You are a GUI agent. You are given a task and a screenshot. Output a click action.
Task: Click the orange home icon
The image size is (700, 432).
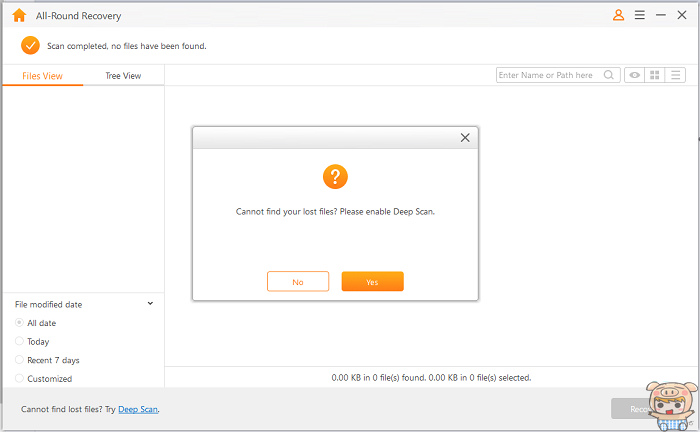tap(19, 15)
